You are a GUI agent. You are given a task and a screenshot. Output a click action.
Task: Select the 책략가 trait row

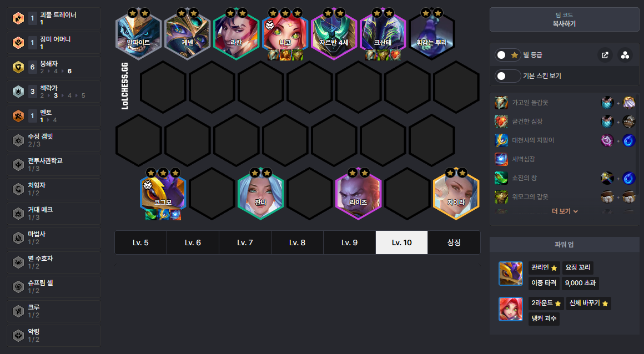(x=54, y=91)
